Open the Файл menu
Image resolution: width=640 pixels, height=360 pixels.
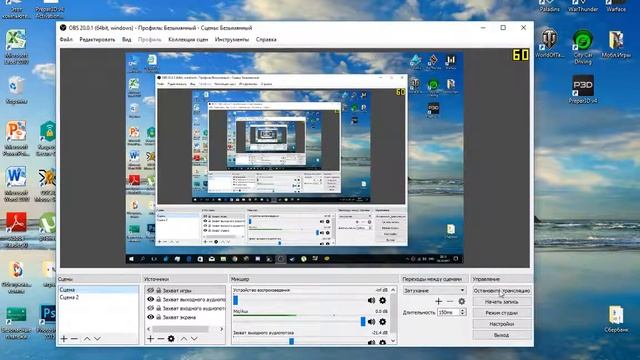point(66,40)
